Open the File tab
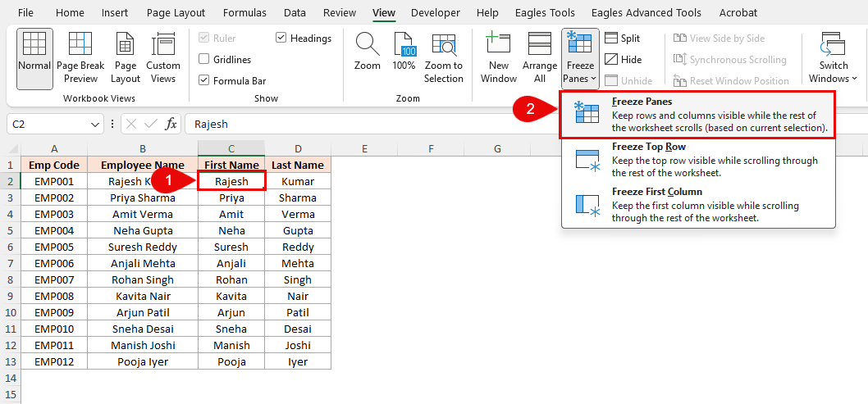Screen dimensions: 868x404 point(25,13)
